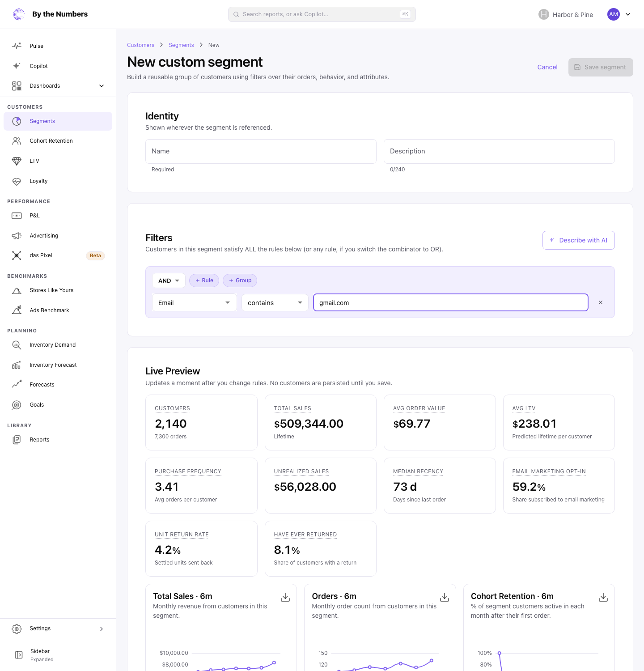The height and width of the screenshot is (671, 644).
Task: Open Copilot sparkle icon in sidebar
Action: click(x=17, y=66)
